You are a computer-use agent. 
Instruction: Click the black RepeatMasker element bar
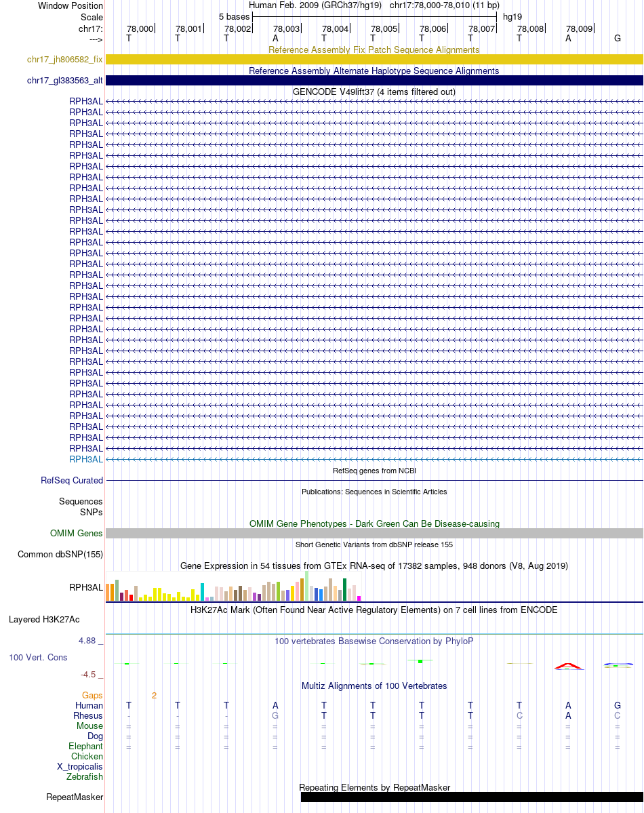tap(472, 797)
